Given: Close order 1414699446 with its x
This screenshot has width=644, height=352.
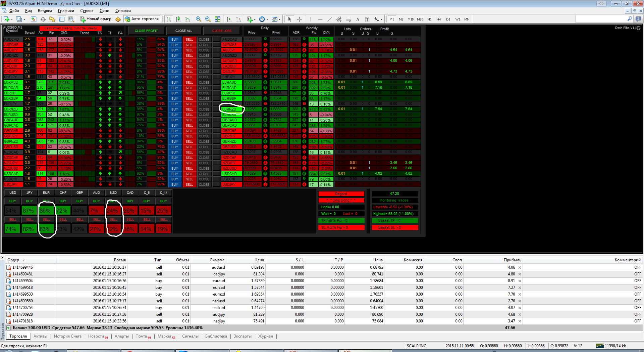Looking at the screenshot, I should (520, 268).
